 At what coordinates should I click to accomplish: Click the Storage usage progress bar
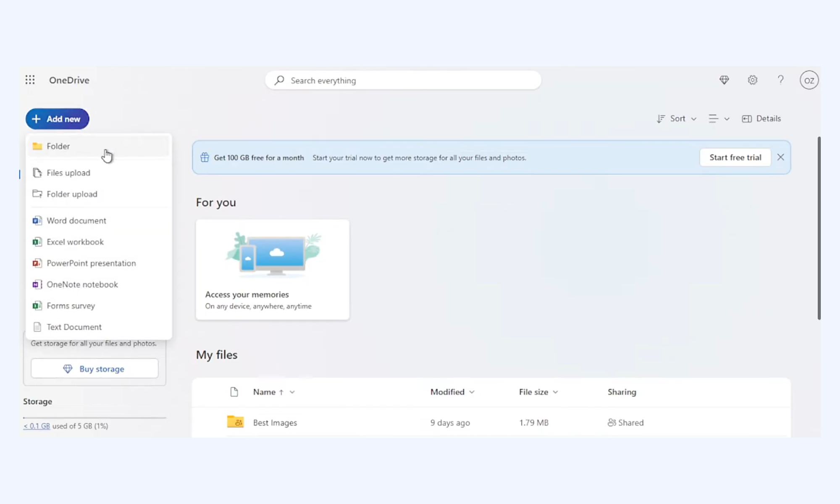[94, 417]
